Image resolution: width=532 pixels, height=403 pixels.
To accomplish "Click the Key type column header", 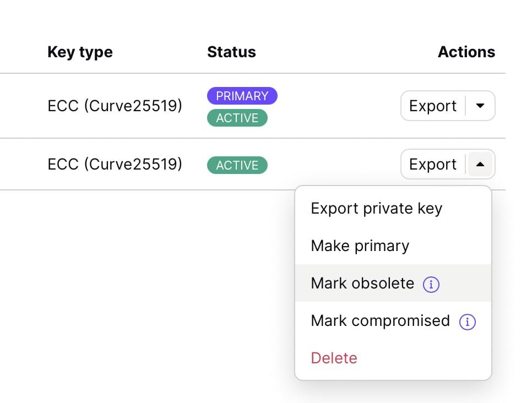I will pyautogui.click(x=80, y=52).
